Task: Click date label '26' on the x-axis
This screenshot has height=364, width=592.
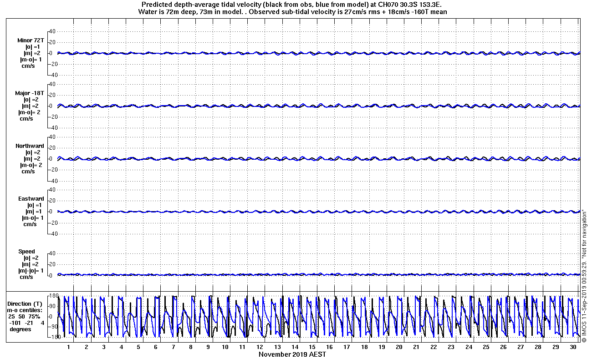Action: click(503, 347)
